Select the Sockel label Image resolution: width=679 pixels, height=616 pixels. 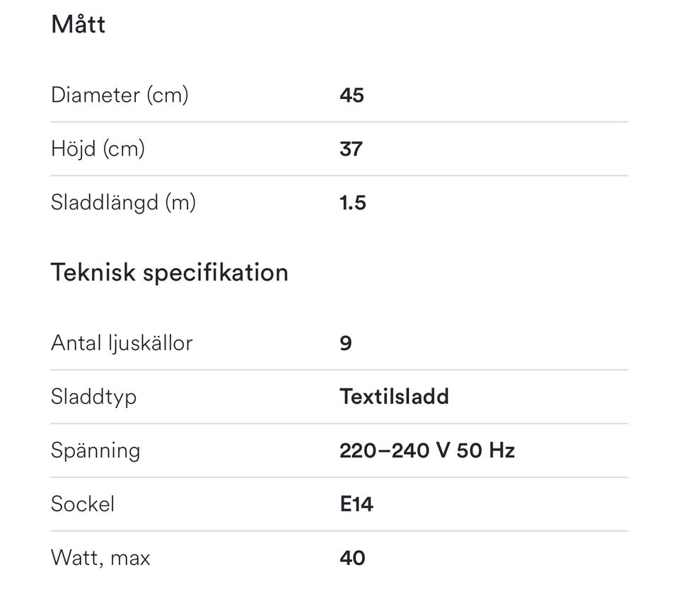coord(83,504)
